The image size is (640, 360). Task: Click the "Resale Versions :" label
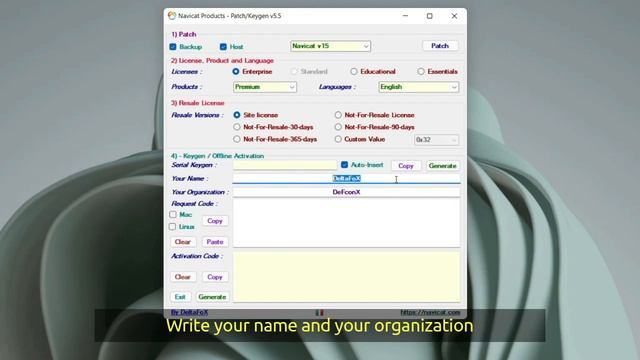pyautogui.click(x=198, y=115)
